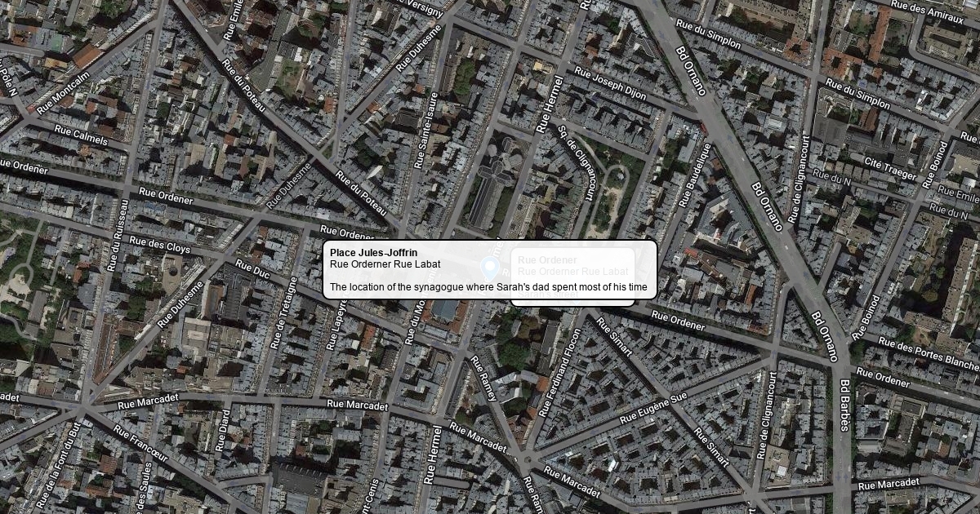980x514 pixels.
Task: Select the Place Jules-Joffrin popup title
Action: [x=373, y=253]
